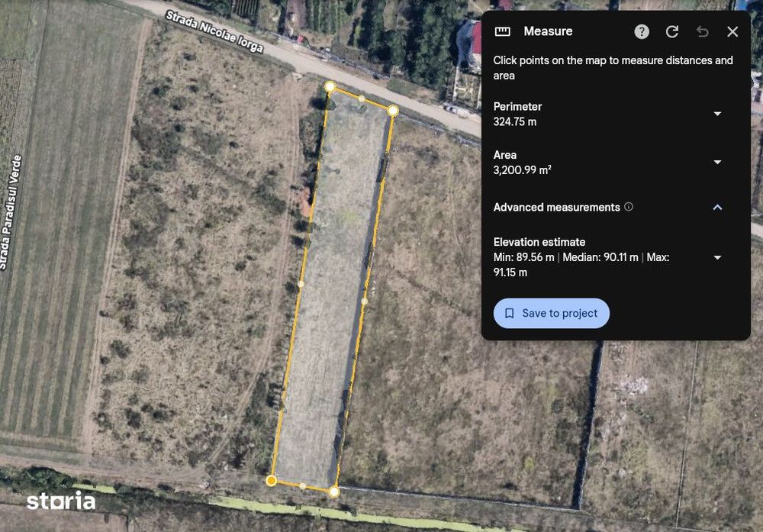
Task: Click the bookmark icon in Save to project
Action: pos(510,313)
